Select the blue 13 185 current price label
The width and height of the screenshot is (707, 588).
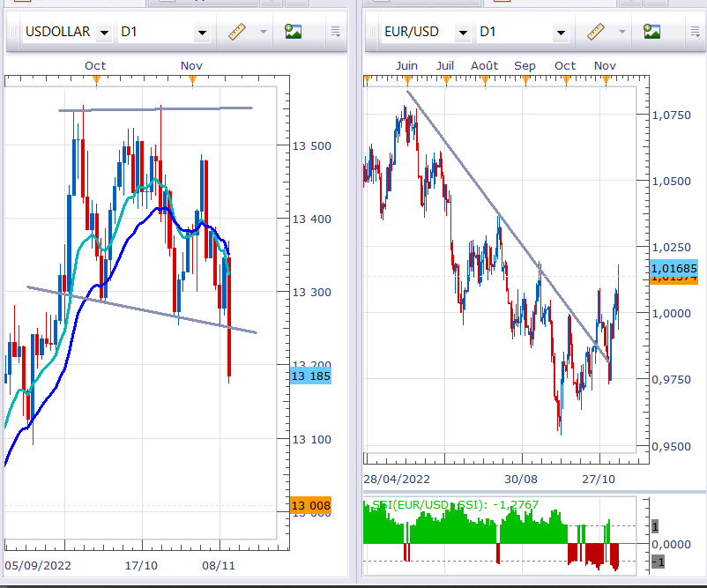click(310, 376)
